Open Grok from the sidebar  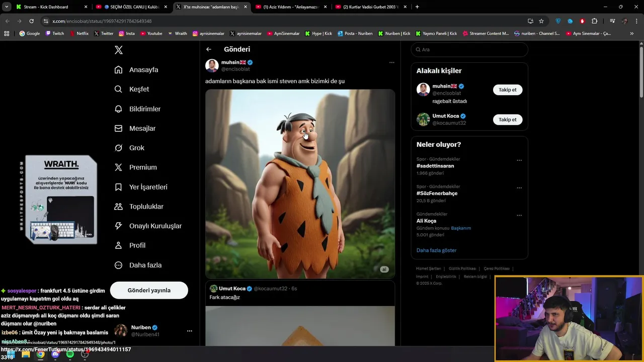point(129,148)
